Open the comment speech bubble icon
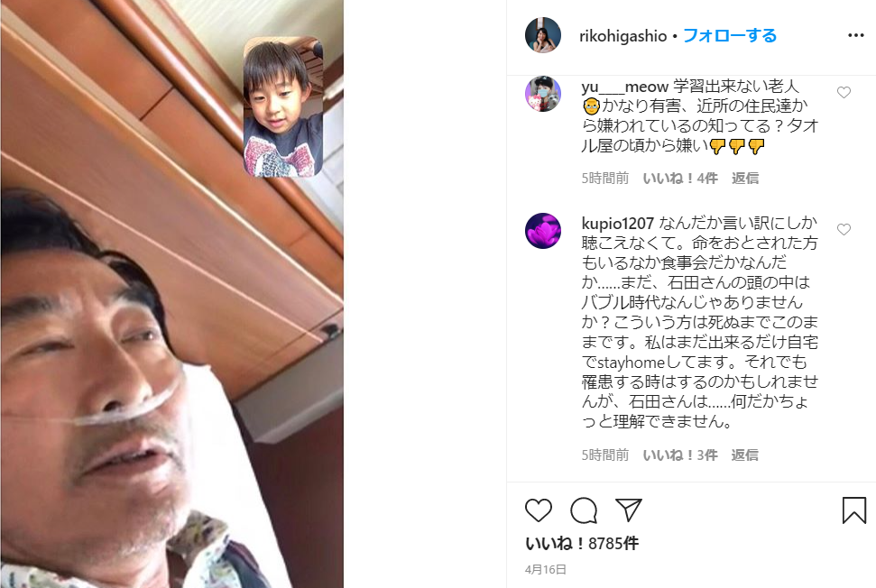 [x=584, y=510]
